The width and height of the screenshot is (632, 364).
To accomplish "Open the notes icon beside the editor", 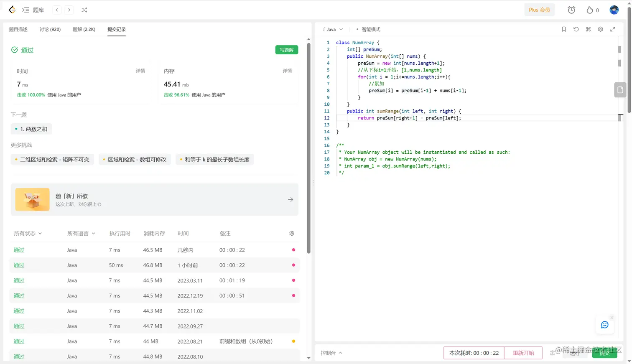I will pos(620,90).
